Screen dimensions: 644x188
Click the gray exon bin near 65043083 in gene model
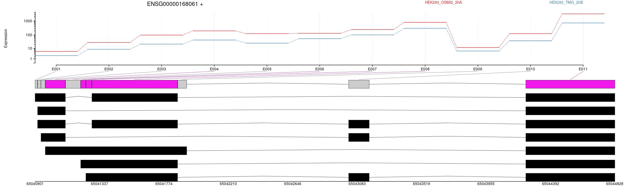[359, 84]
